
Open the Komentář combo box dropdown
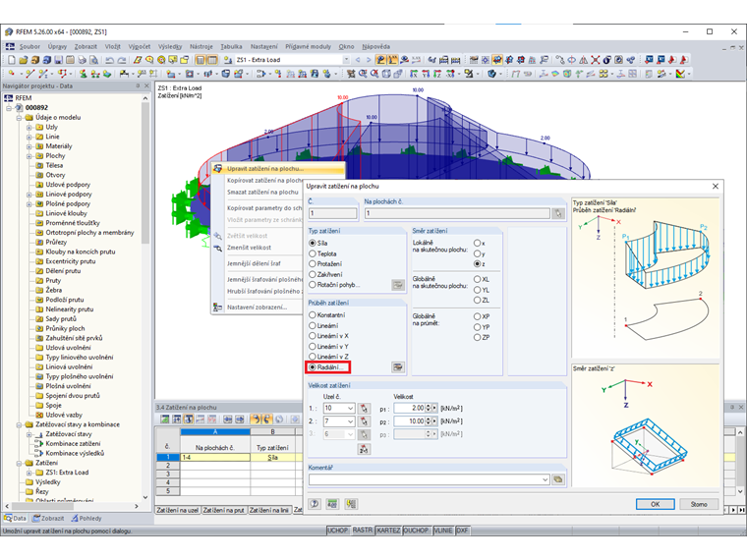click(546, 479)
